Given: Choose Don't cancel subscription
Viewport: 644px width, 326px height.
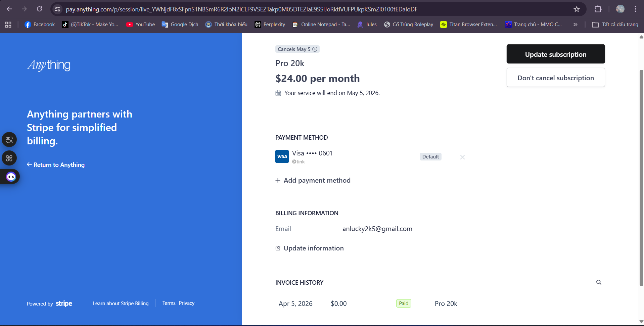Looking at the screenshot, I should pyautogui.click(x=555, y=77).
